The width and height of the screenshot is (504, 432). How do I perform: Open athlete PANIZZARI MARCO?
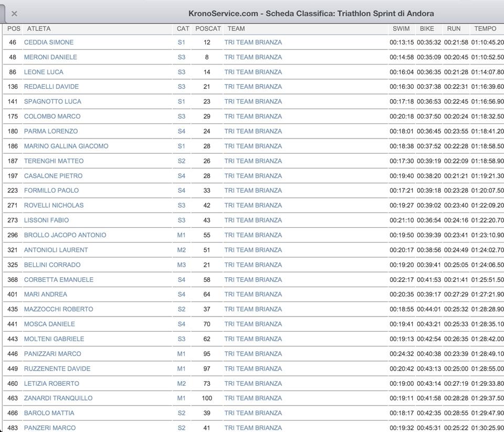click(52, 354)
